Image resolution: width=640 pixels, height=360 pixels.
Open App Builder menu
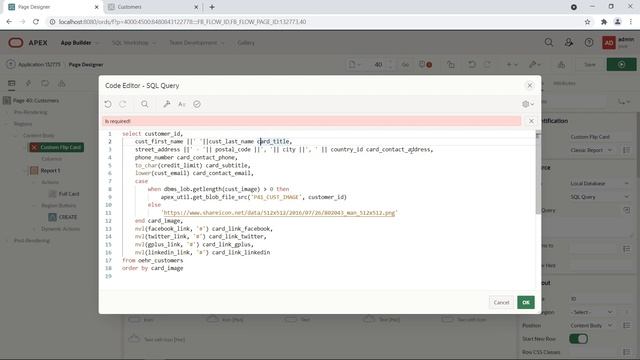[79, 42]
